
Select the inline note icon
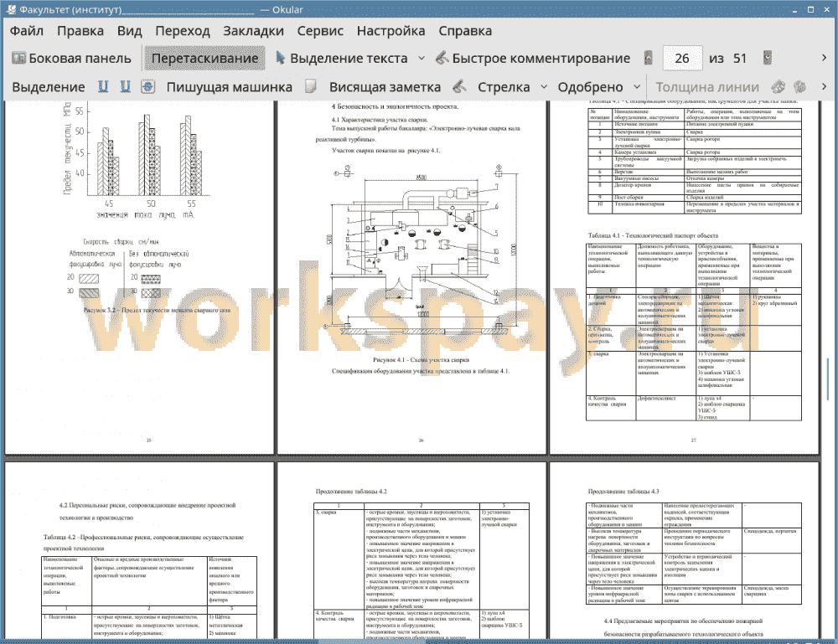click(x=311, y=86)
